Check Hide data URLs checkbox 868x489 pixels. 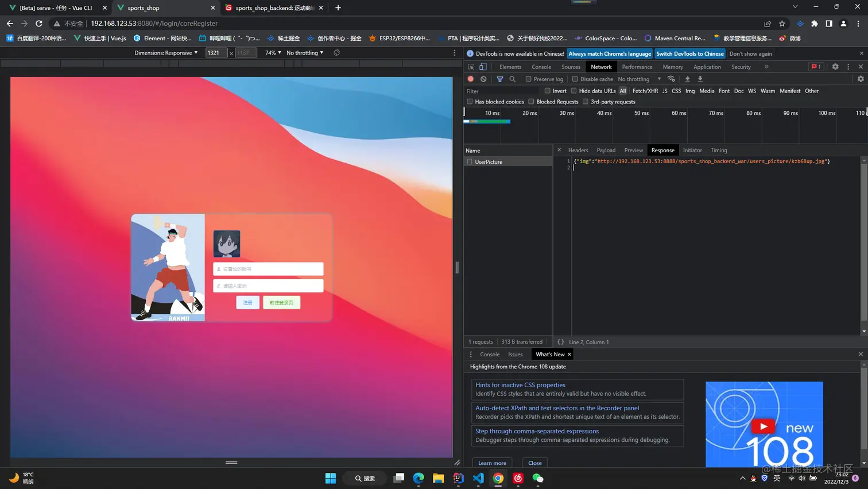point(573,91)
